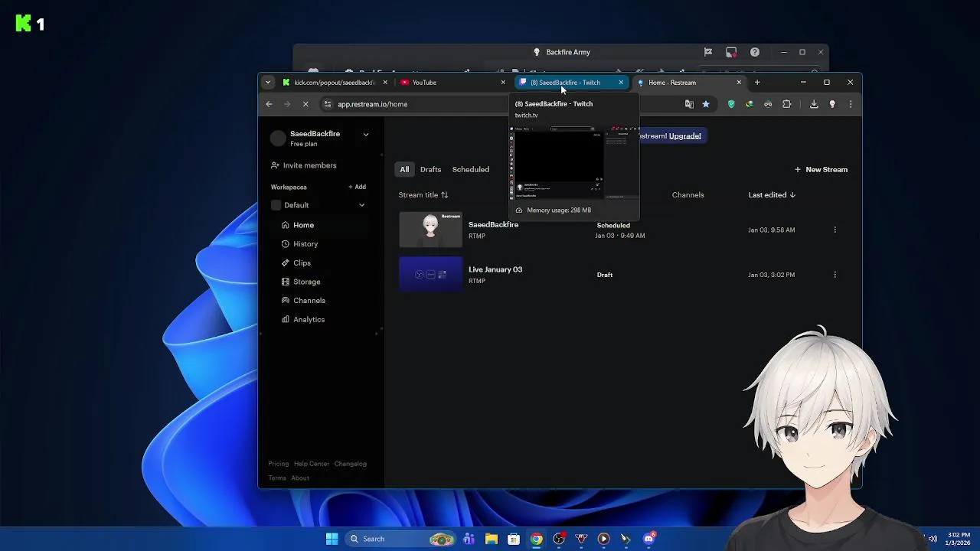980x551 pixels.
Task: Click the Upgrade link in banner
Action: pyautogui.click(x=684, y=136)
